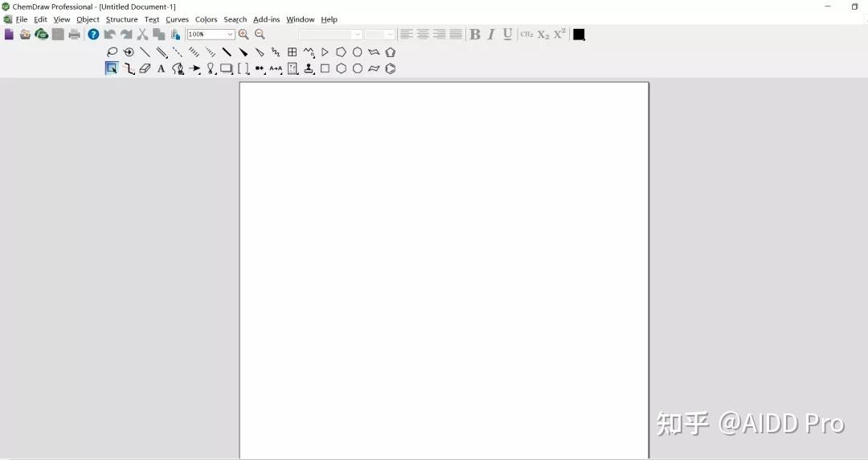
Task: Open the File menu
Action: [22, 19]
